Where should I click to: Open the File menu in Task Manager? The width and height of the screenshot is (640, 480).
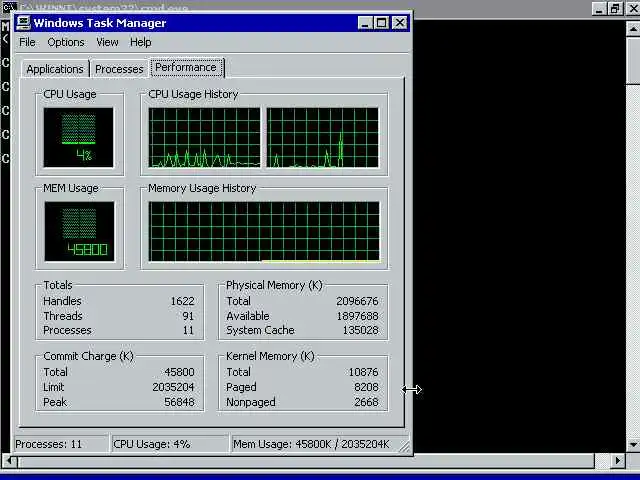tap(27, 42)
